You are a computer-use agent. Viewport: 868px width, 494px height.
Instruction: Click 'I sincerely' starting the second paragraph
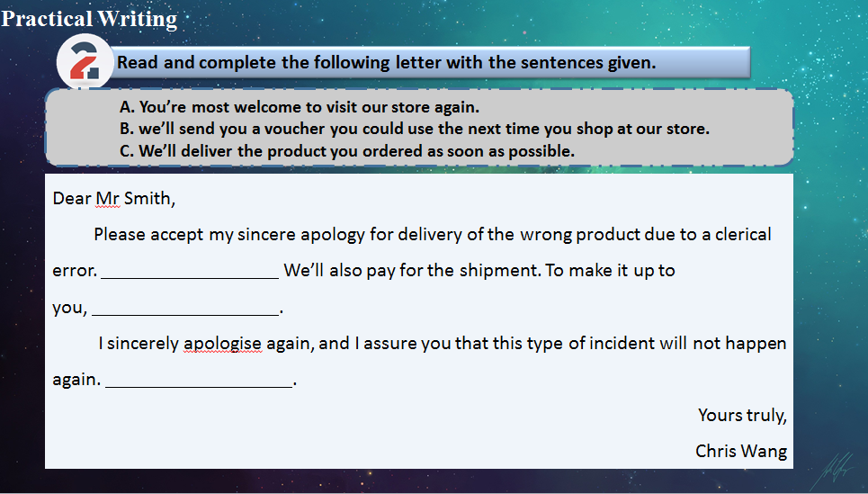(139, 344)
